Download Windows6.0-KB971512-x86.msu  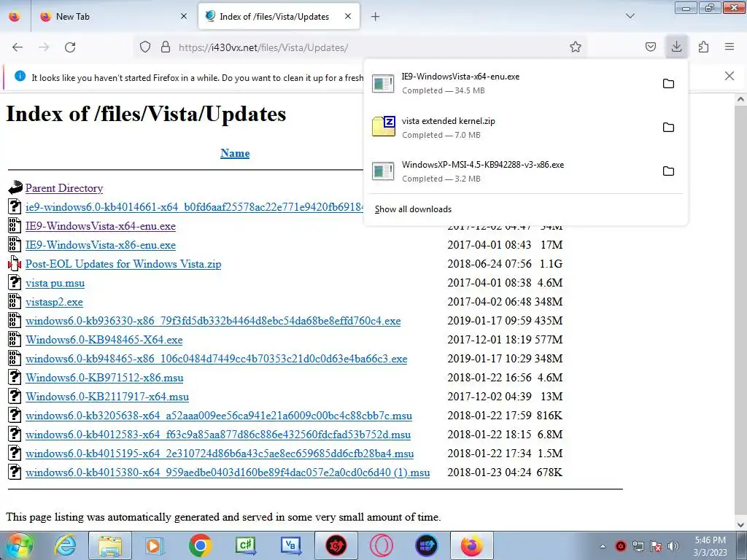coord(104,378)
